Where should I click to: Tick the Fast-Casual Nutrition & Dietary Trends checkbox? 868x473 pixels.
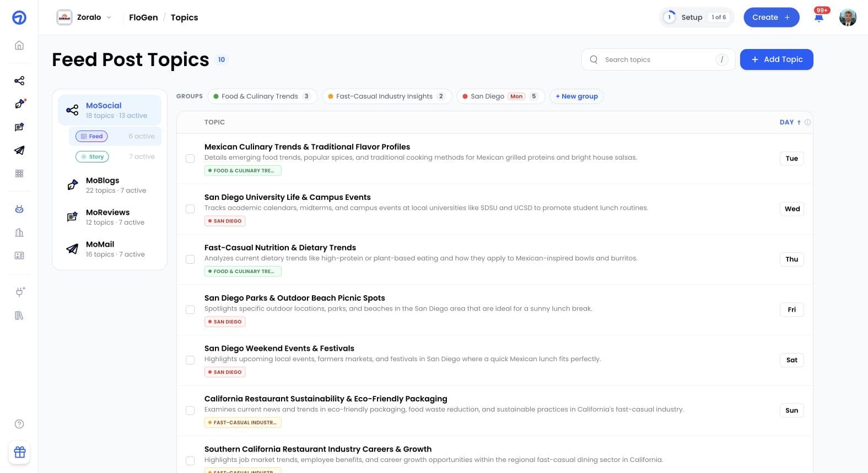(190, 259)
